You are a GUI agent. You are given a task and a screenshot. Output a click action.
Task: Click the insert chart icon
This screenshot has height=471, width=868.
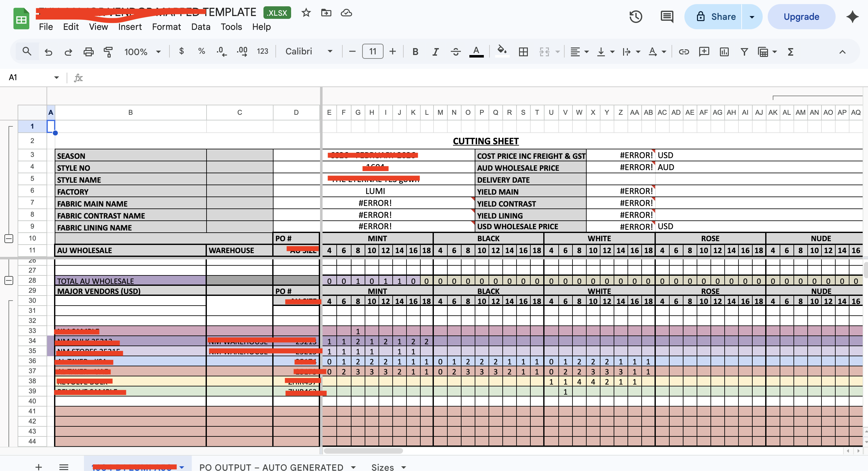coord(724,52)
